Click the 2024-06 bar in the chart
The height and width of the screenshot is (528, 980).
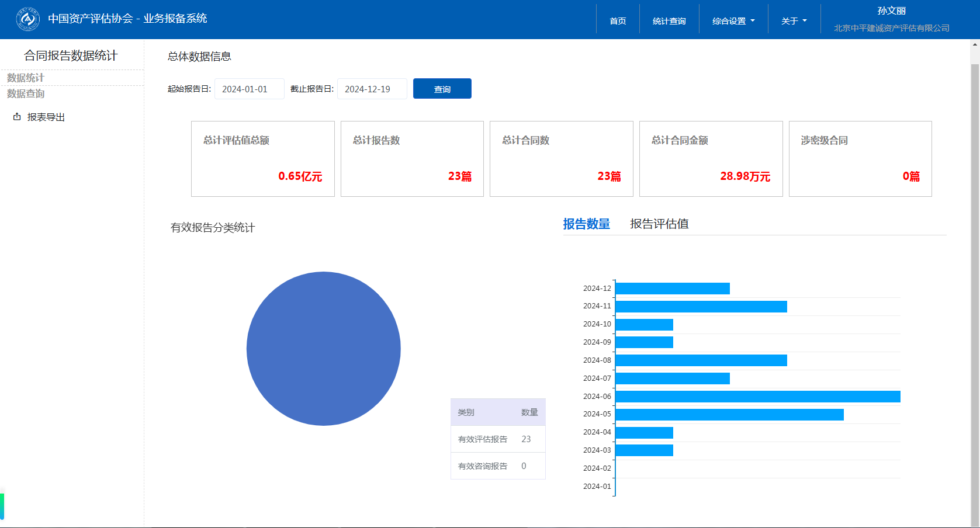click(x=757, y=397)
